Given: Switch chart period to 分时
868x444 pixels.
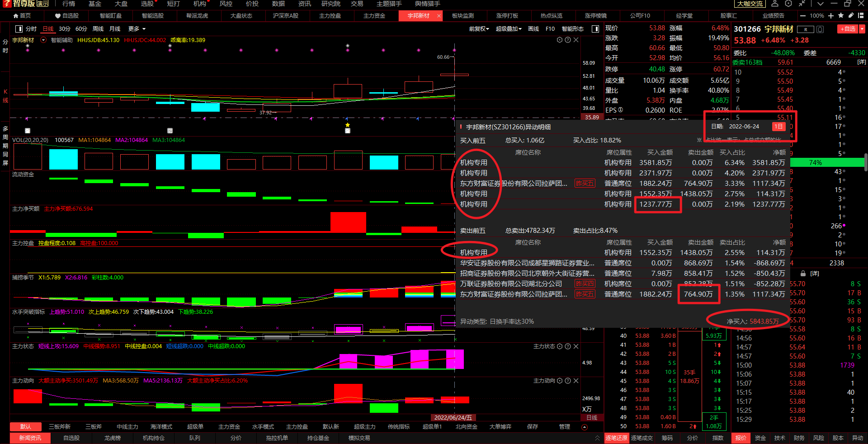Looking at the screenshot, I should click(x=31, y=29).
